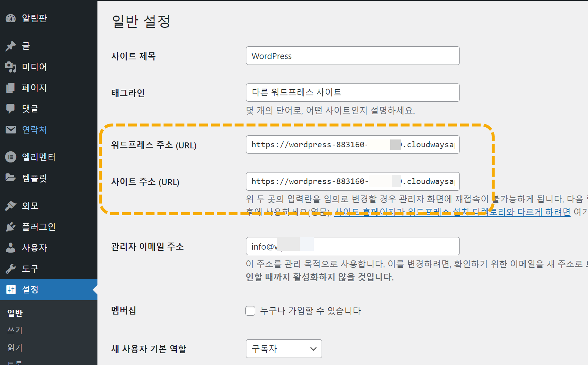This screenshot has height=365, width=588.
Task: Click the 일반 설정 page heading
Action: [141, 21]
